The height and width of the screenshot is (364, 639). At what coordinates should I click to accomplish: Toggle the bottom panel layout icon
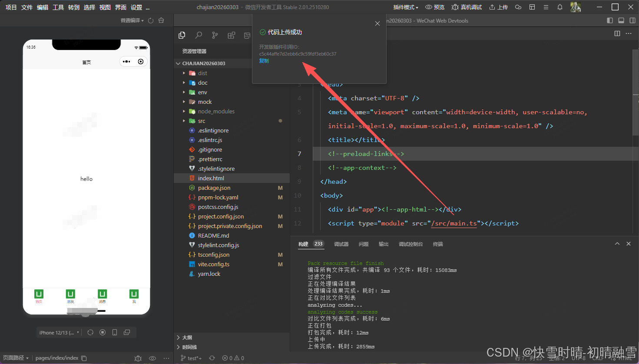[621, 20]
